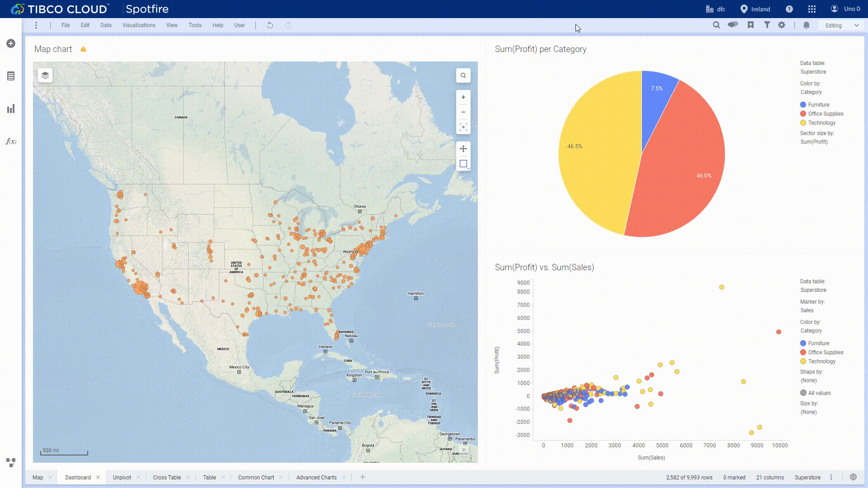Click the zoom out button on map

(x=463, y=112)
